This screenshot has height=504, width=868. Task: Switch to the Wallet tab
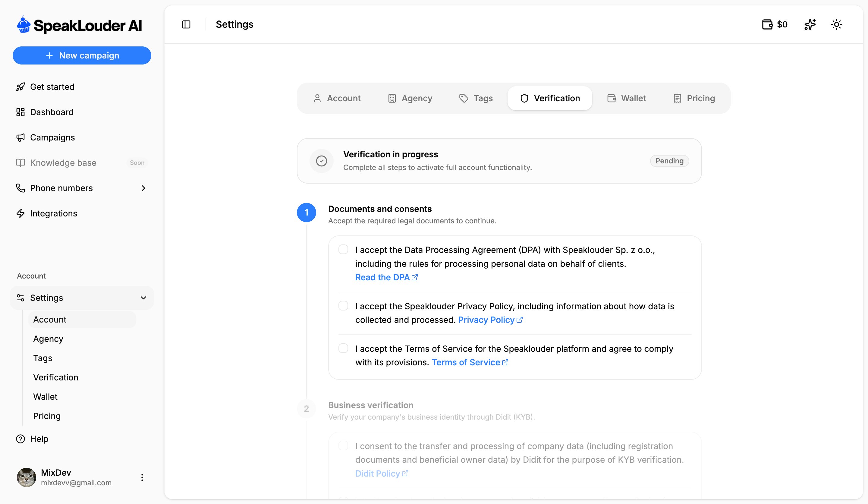(626, 99)
